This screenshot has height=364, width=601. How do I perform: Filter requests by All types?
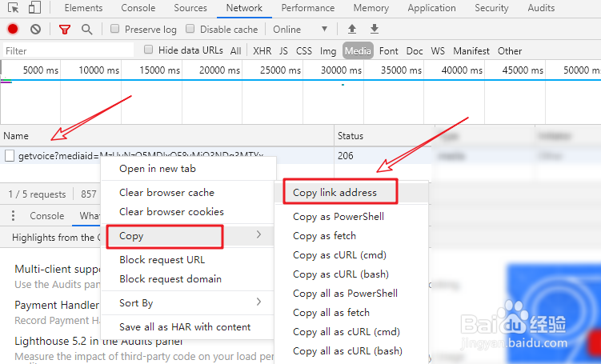pos(236,51)
